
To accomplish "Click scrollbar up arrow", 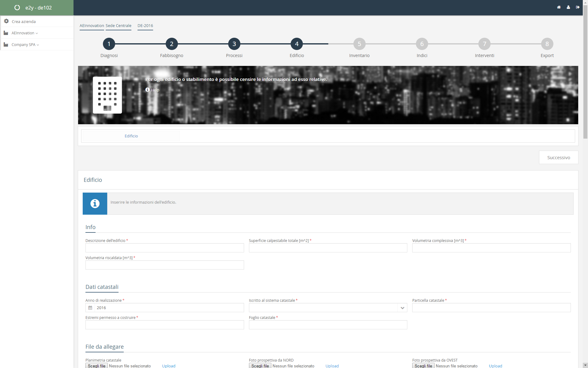I will [585, 2].
